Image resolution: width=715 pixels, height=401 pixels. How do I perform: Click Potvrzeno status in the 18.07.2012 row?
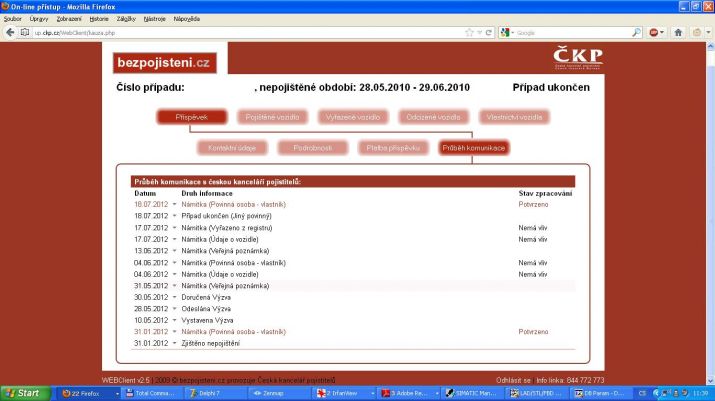(533, 204)
